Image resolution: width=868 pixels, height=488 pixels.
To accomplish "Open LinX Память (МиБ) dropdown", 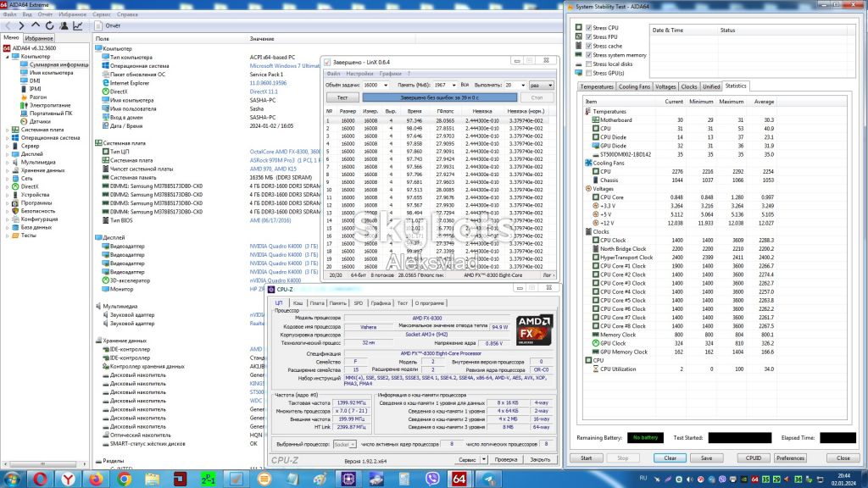I will coord(454,86).
